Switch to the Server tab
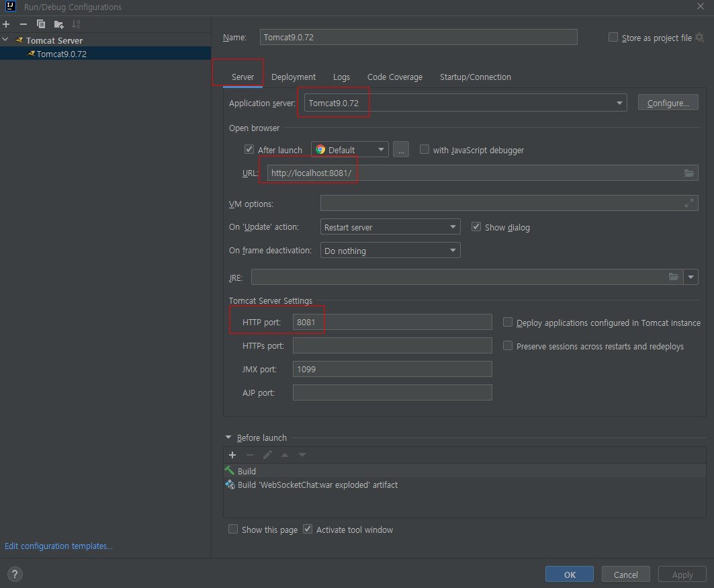 (242, 77)
